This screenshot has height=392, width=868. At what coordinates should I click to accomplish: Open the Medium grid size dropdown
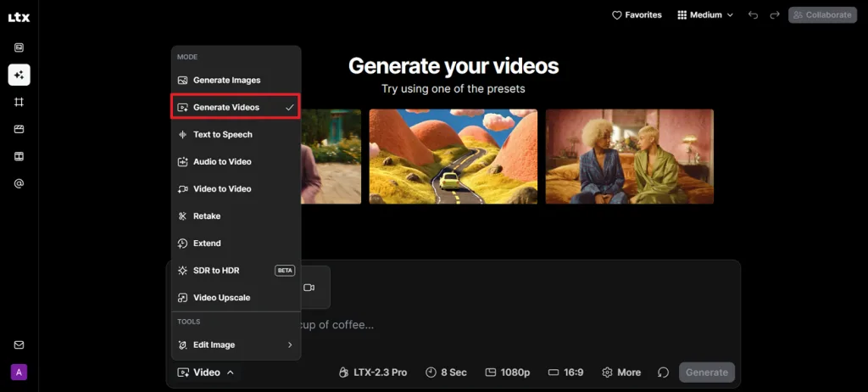pos(705,15)
